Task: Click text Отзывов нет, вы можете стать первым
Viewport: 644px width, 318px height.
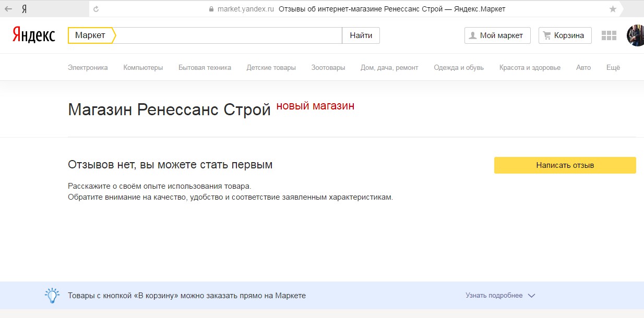Action: coord(170,165)
